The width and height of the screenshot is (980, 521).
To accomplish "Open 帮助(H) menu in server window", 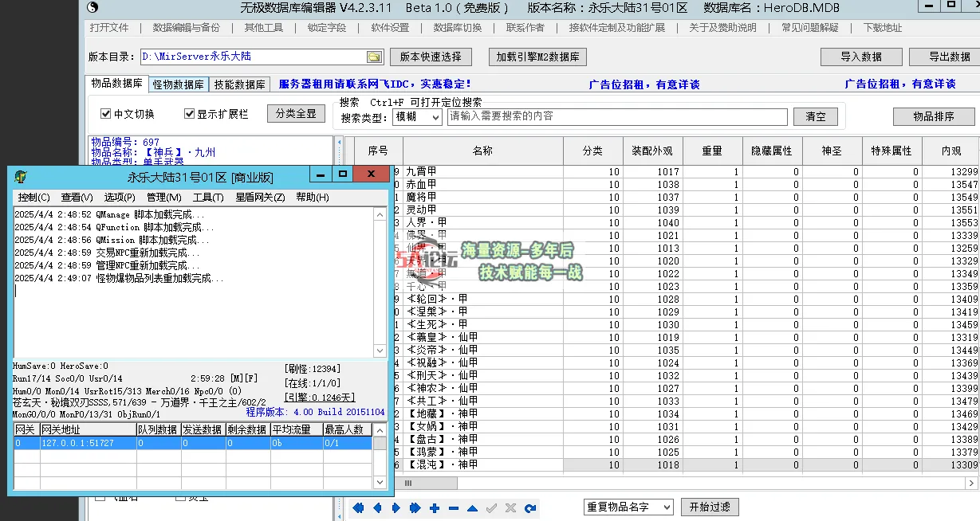I will tap(313, 198).
